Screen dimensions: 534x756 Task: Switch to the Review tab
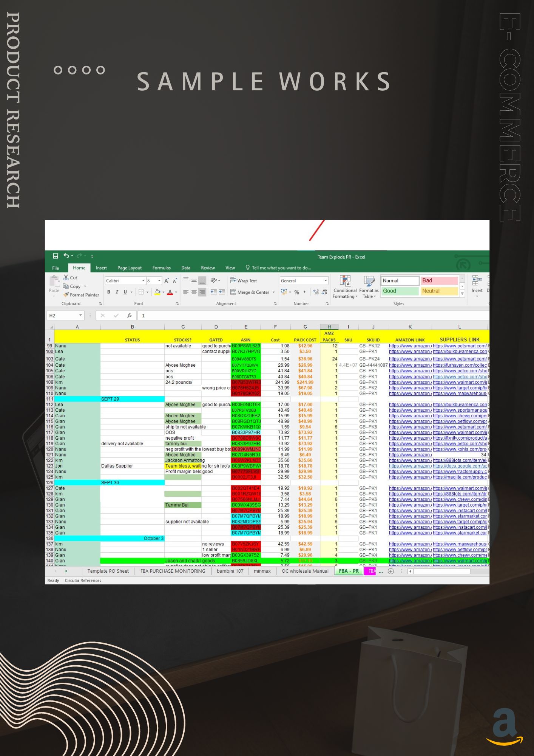(208, 268)
